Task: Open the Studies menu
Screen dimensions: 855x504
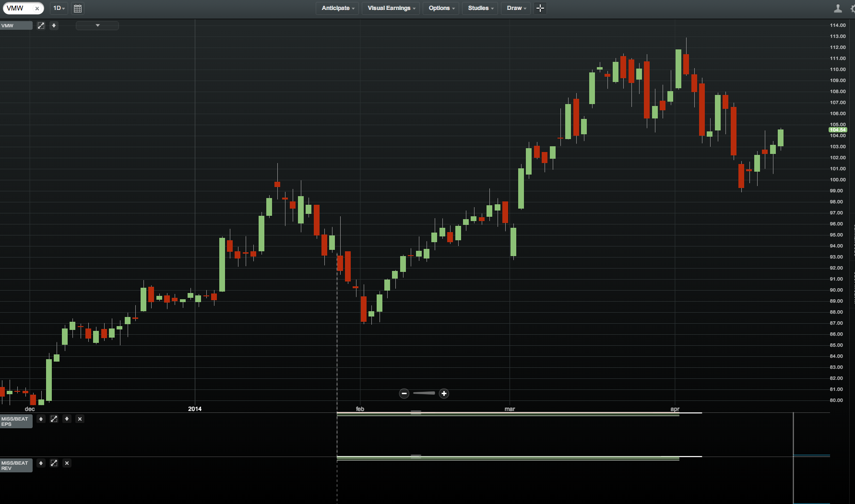Action: coord(479,8)
